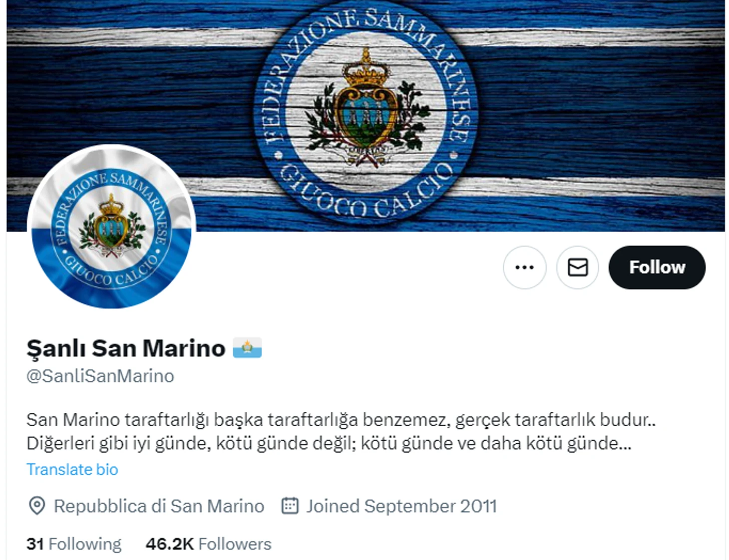Click the first line of the bio text

pyautogui.click(x=341, y=420)
